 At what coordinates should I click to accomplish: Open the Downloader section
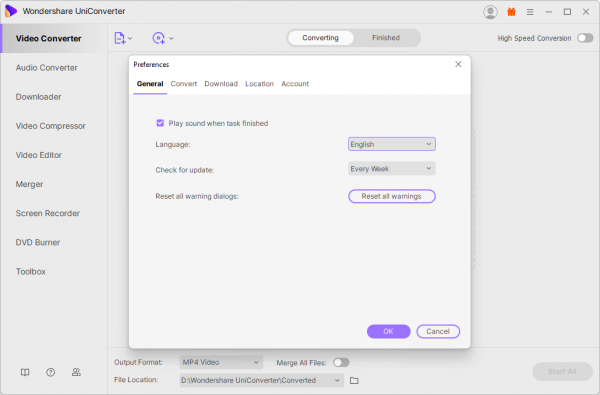pos(54,97)
